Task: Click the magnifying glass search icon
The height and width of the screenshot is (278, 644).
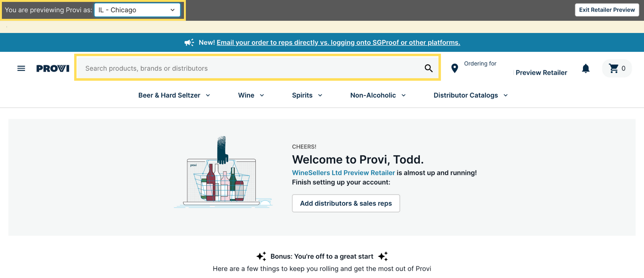Action: click(x=429, y=68)
